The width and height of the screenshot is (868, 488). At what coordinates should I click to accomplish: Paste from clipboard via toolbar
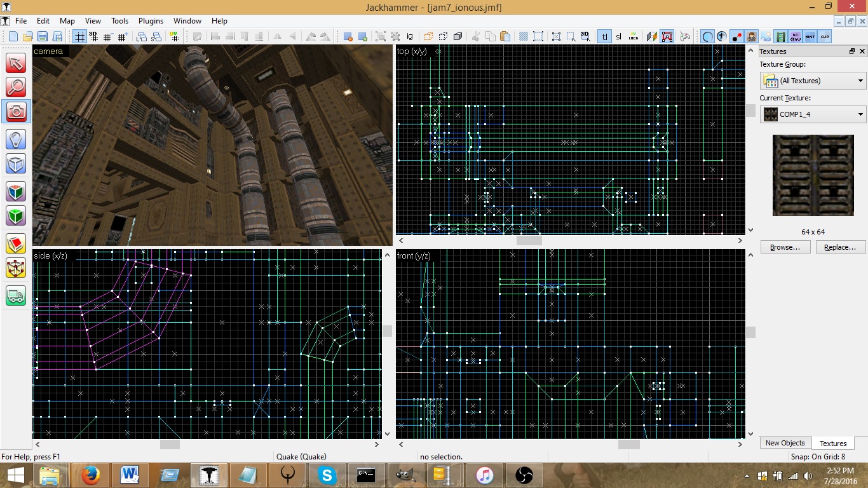point(505,36)
